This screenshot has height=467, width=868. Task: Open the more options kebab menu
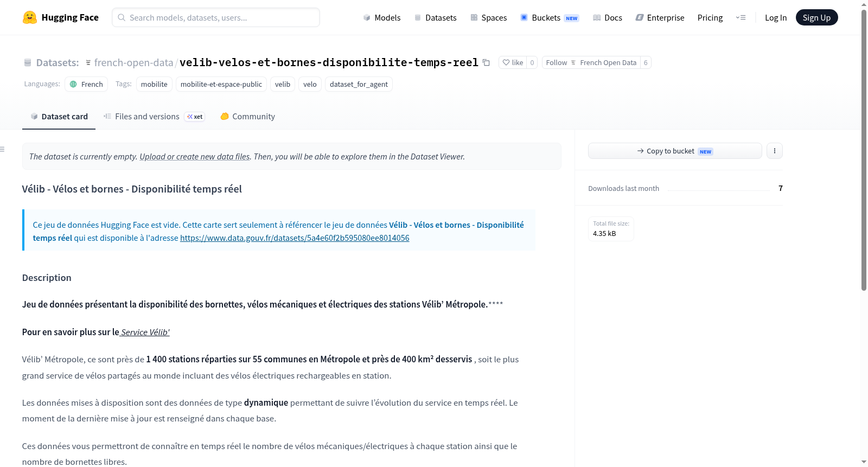click(775, 151)
